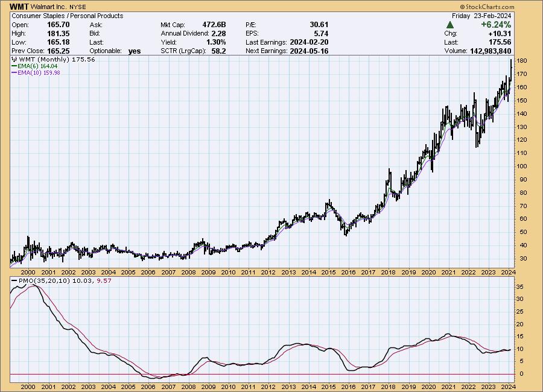543x392 pixels.
Task: Click the 35 label on PMO axis
Action: coord(520,286)
